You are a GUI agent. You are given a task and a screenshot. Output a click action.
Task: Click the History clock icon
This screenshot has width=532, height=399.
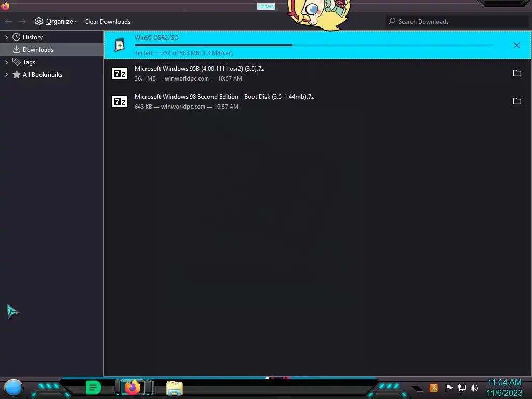16,37
